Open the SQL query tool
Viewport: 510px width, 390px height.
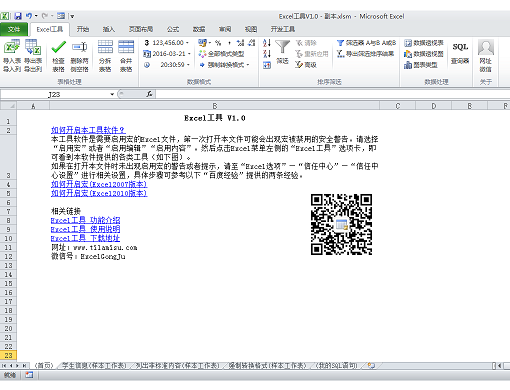[x=460, y=53]
